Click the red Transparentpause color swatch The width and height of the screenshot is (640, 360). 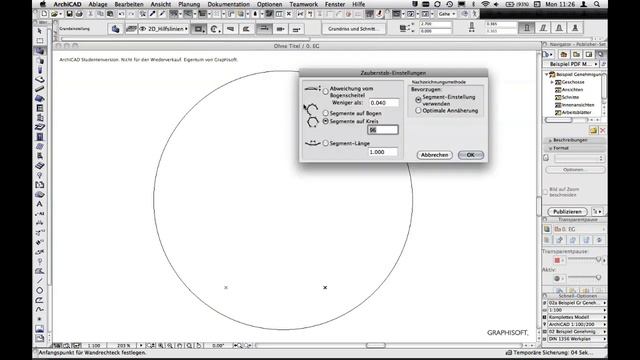[x=557, y=260]
